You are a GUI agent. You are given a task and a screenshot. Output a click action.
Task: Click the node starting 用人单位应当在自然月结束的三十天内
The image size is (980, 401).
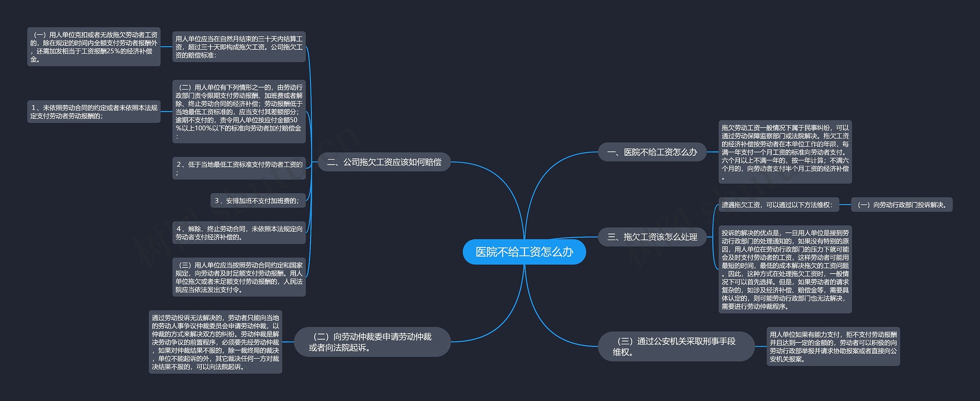click(x=239, y=47)
